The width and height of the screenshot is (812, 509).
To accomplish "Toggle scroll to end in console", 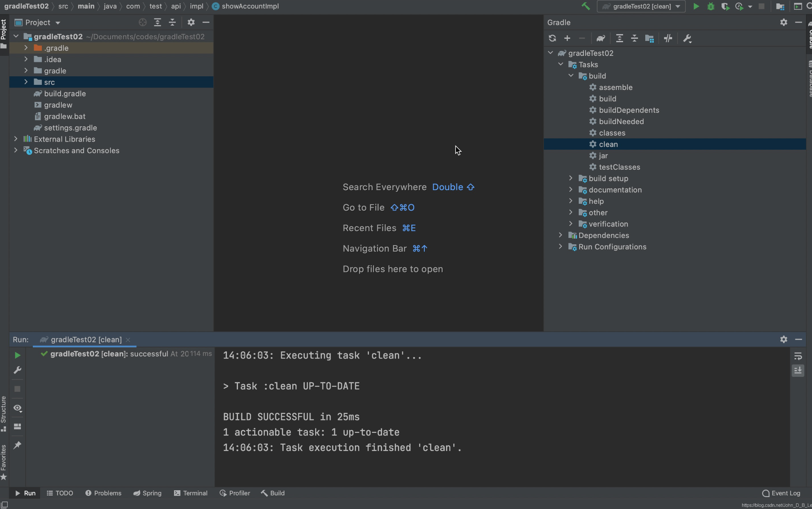I will [798, 370].
